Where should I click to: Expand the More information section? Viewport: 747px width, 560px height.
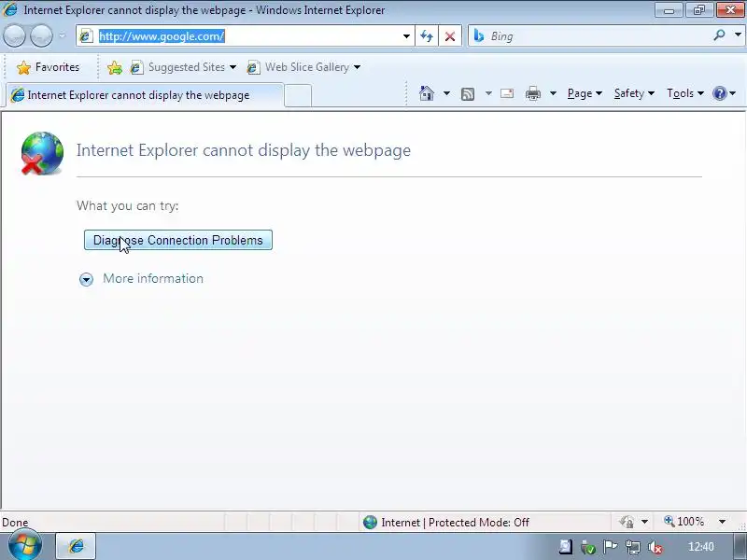pos(86,279)
